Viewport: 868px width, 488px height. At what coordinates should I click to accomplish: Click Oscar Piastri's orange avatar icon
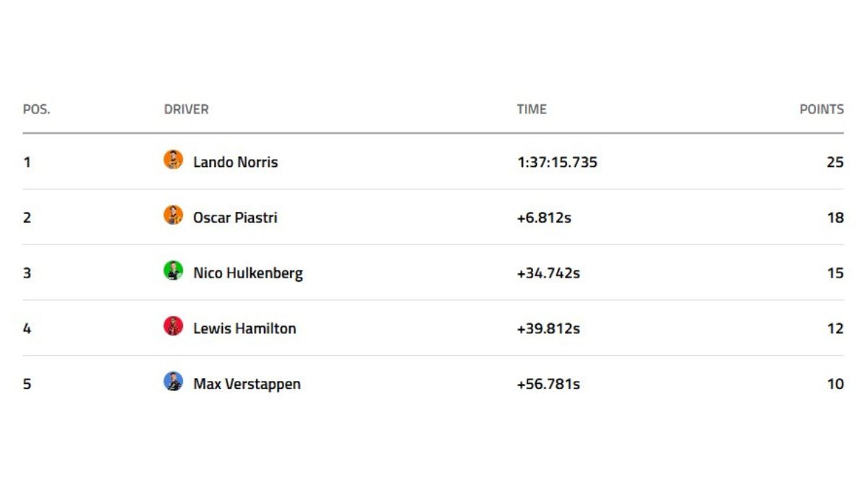[x=173, y=215]
